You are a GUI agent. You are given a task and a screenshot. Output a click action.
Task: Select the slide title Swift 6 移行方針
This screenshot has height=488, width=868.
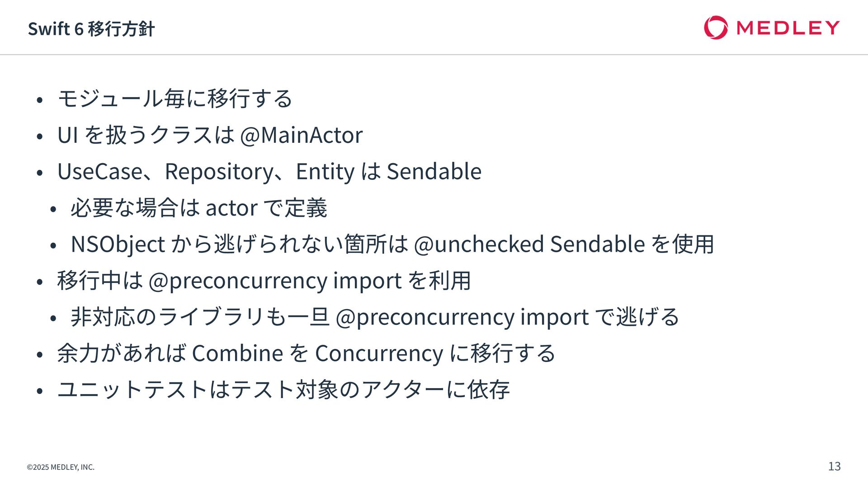pos(91,29)
